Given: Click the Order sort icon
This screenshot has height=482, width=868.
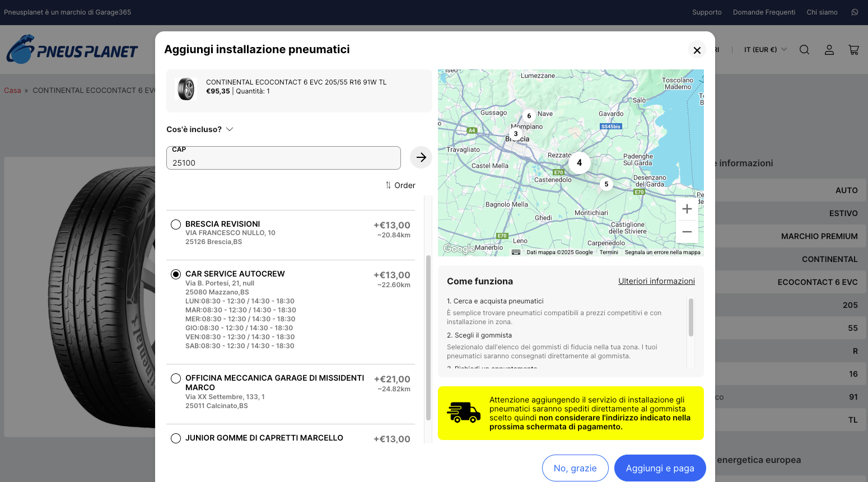Looking at the screenshot, I should coord(388,185).
